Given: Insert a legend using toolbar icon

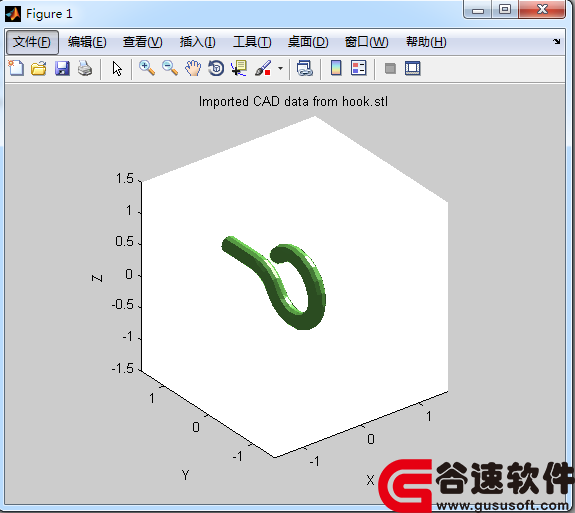Looking at the screenshot, I should coord(359,68).
